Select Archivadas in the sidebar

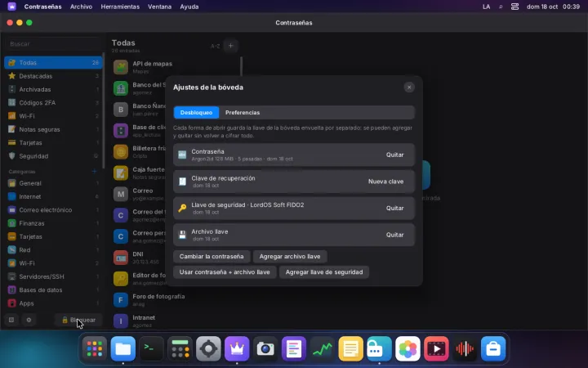[x=53, y=89]
